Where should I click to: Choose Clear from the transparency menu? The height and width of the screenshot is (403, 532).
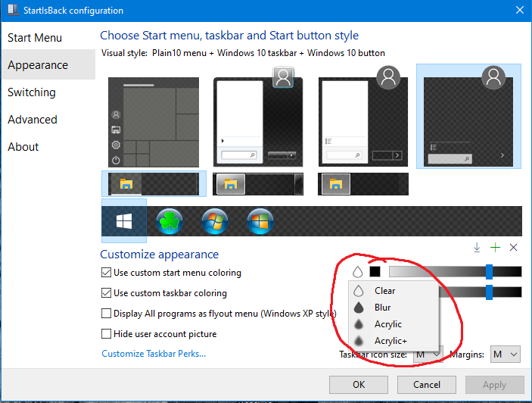tap(394, 291)
